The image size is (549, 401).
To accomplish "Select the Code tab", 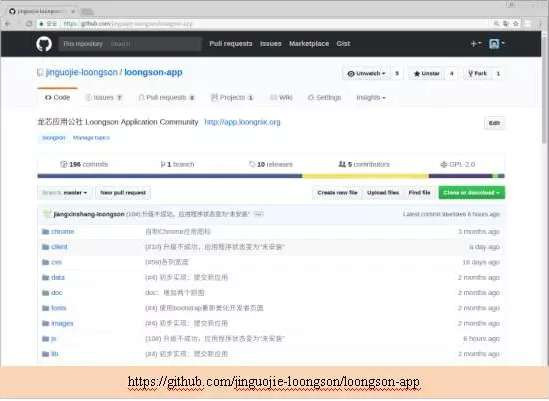I will [x=57, y=98].
